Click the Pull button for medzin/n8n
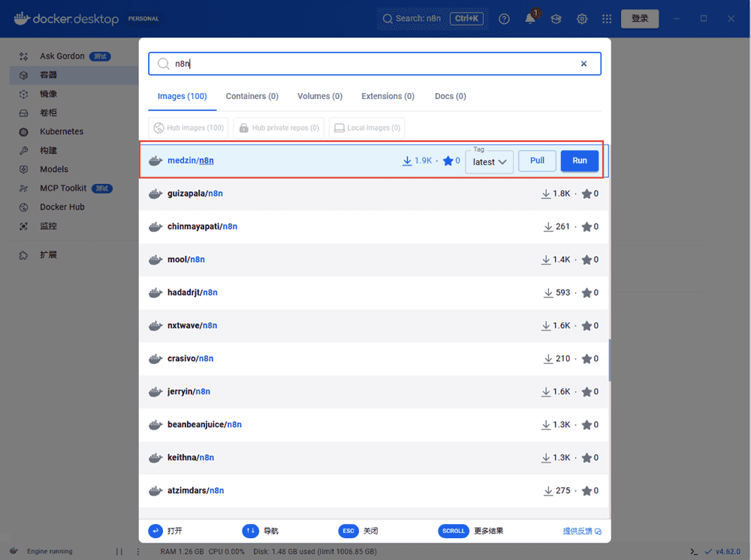The height and width of the screenshot is (560, 751). pyautogui.click(x=537, y=161)
